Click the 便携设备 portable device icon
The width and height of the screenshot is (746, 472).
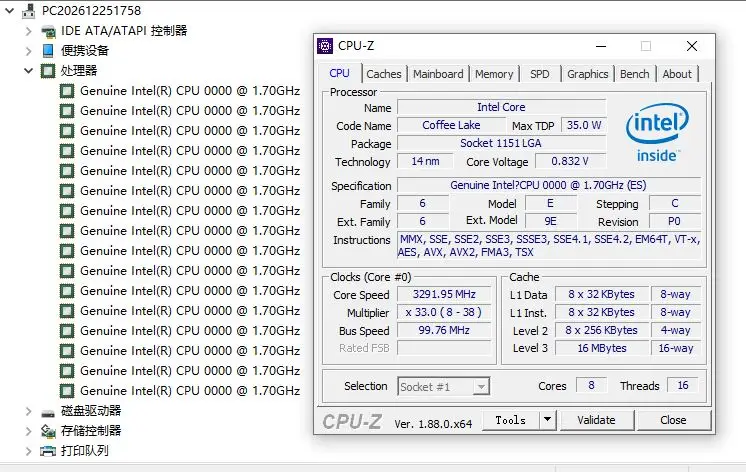tap(48, 50)
